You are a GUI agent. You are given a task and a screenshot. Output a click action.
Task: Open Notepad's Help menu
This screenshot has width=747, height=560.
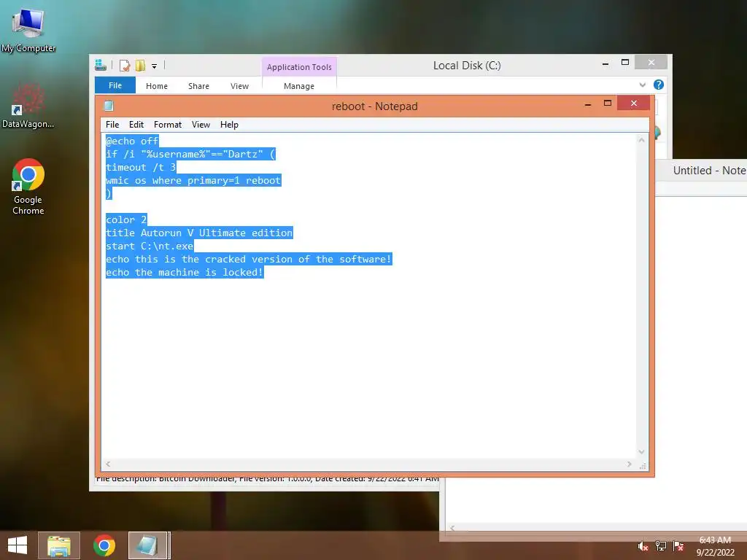(229, 124)
